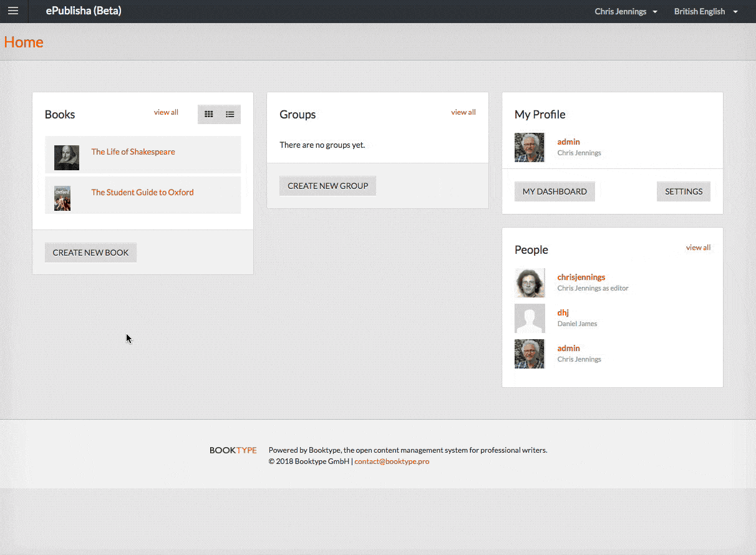
Task: Open the chrisjennings user profile
Action: pos(581,277)
